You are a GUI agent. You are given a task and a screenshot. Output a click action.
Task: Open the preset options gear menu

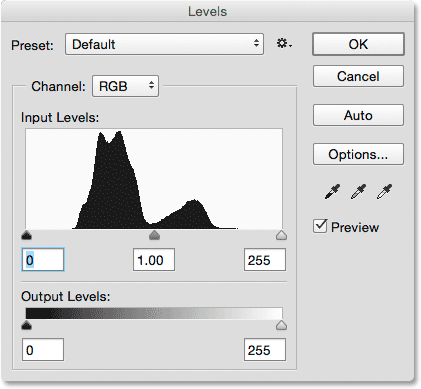[284, 44]
